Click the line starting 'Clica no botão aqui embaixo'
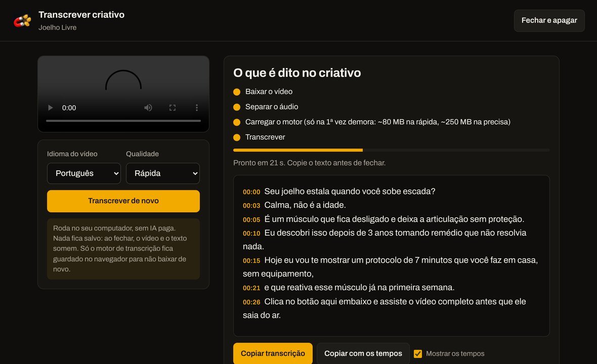The image size is (597, 364). point(385,308)
